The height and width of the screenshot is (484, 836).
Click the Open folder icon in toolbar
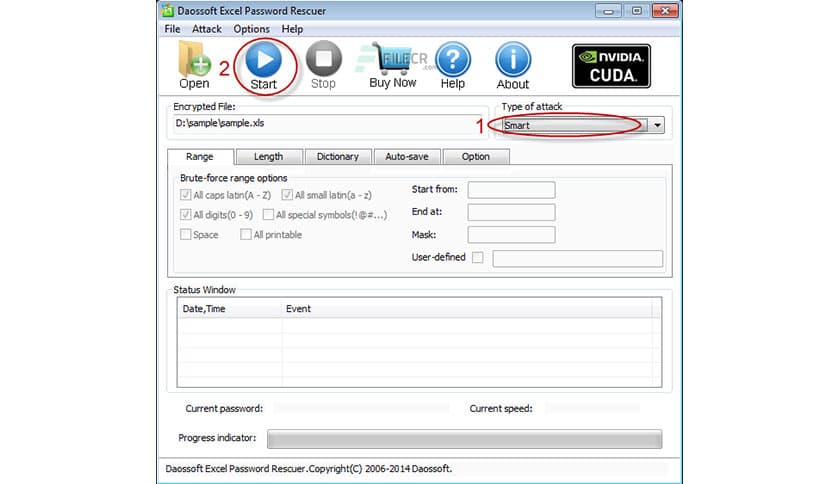[x=194, y=59]
